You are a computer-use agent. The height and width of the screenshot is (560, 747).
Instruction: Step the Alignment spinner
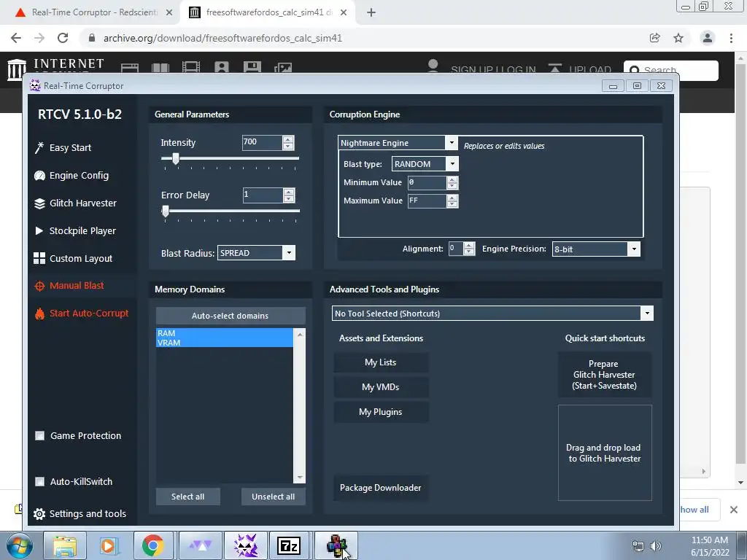pos(469,249)
